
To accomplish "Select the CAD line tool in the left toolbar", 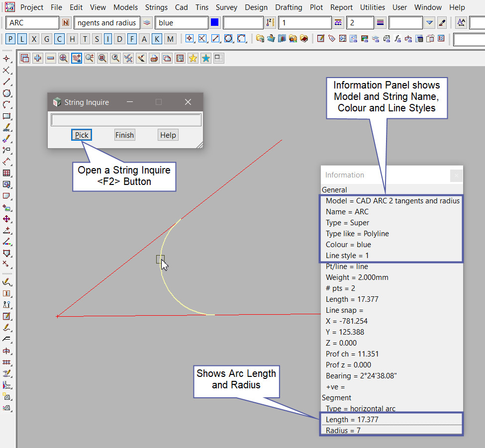I will coord(6,82).
